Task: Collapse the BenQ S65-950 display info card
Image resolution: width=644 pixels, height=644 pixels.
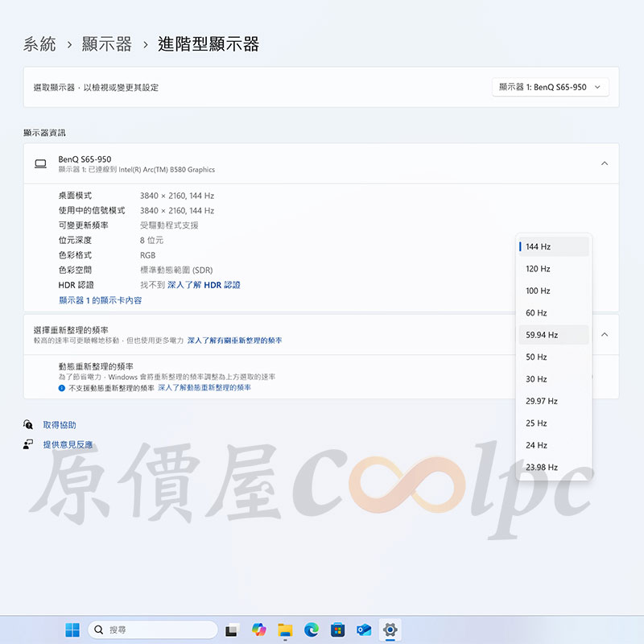Action: pyautogui.click(x=605, y=163)
